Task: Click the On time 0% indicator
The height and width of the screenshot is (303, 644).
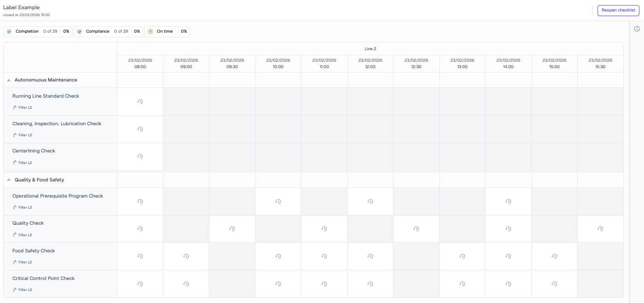Action: (x=167, y=31)
